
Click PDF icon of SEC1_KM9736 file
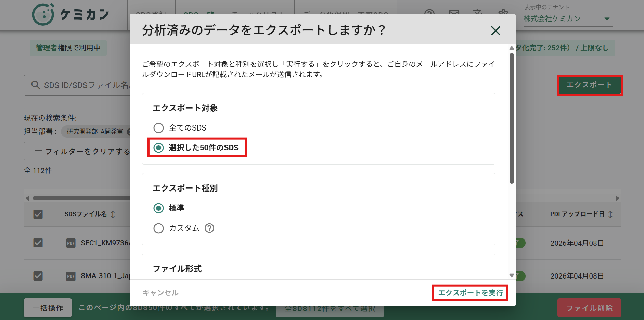71,243
